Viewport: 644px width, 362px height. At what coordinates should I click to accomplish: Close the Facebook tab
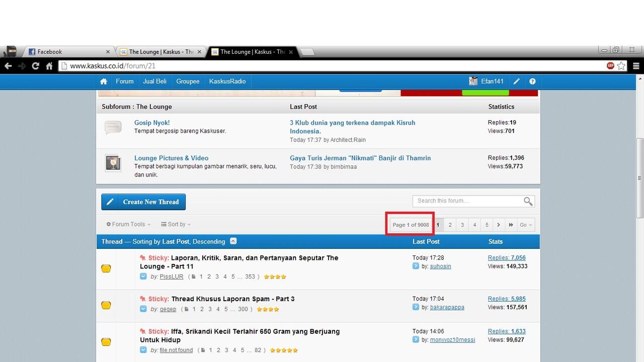[108, 52]
